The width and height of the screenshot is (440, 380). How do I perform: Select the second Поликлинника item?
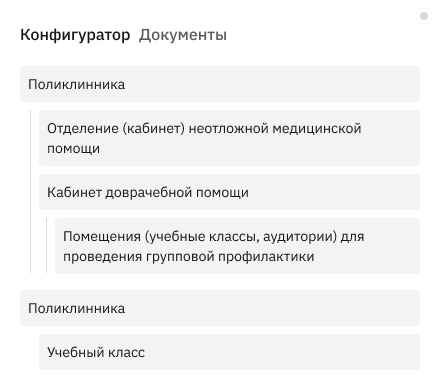(x=220, y=308)
